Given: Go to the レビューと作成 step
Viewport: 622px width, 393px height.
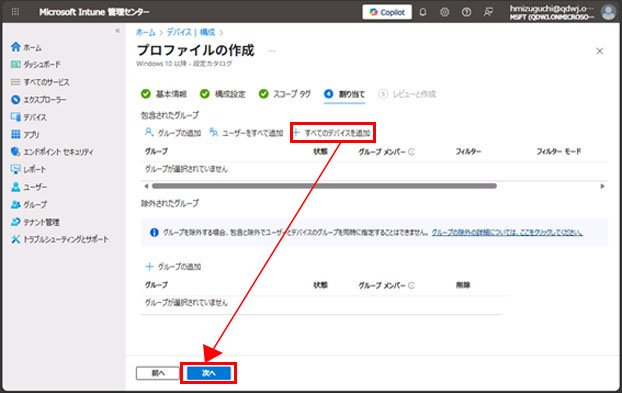Looking at the screenshot, I should coord(407,94).
